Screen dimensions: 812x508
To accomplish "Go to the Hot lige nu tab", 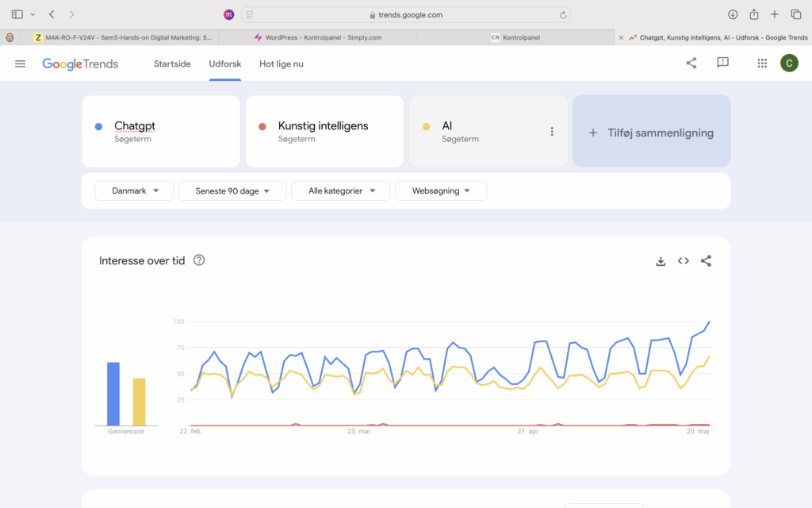I will [x=281, y=63].
